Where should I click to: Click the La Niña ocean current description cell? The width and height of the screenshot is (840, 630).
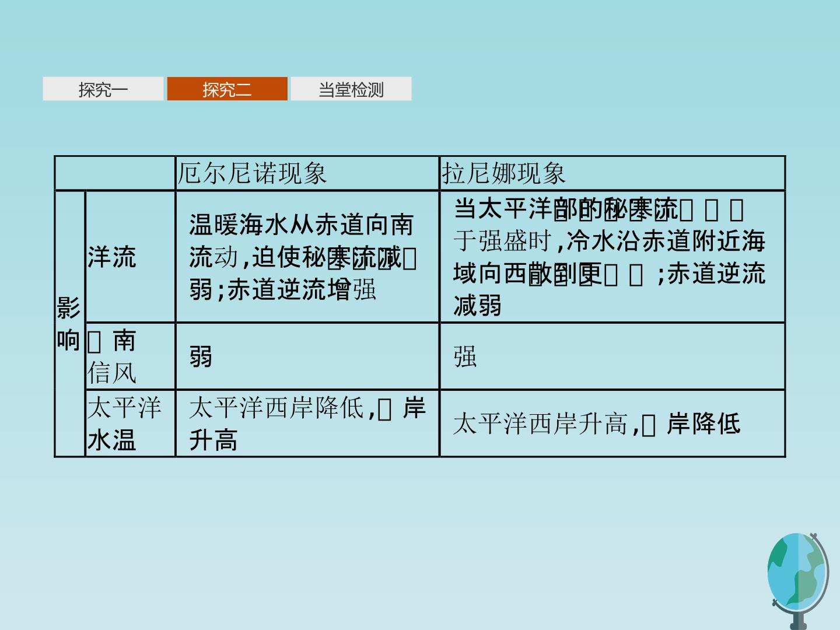click(612, 257)
